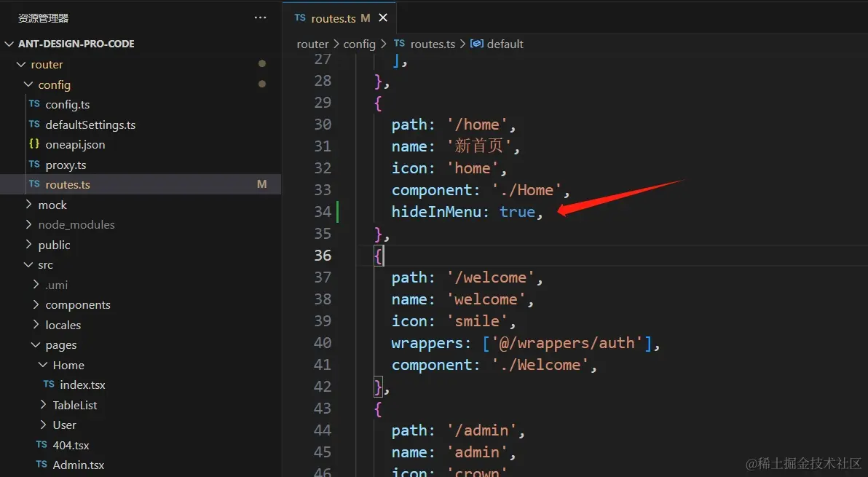Click line number 36 in the gutter
The height and width of the screenshot is (477, 868).
pyautogui.click(x=323, y=255)
